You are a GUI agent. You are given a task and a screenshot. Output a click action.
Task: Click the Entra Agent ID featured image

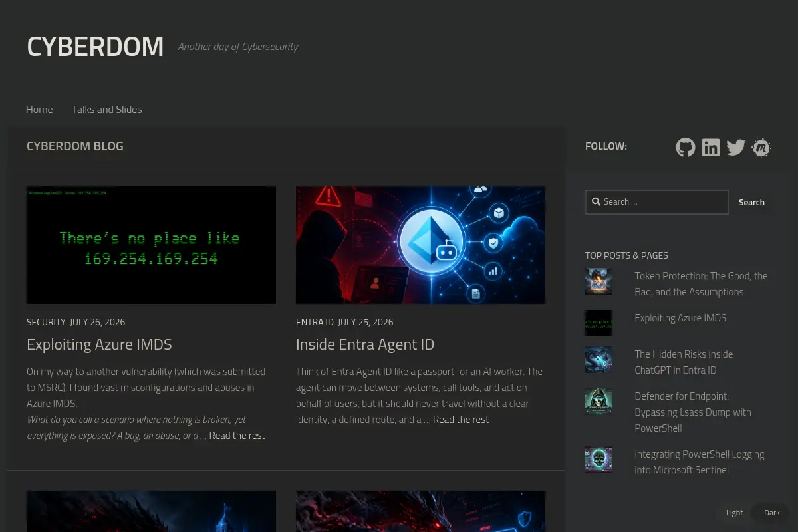(420, 245)
